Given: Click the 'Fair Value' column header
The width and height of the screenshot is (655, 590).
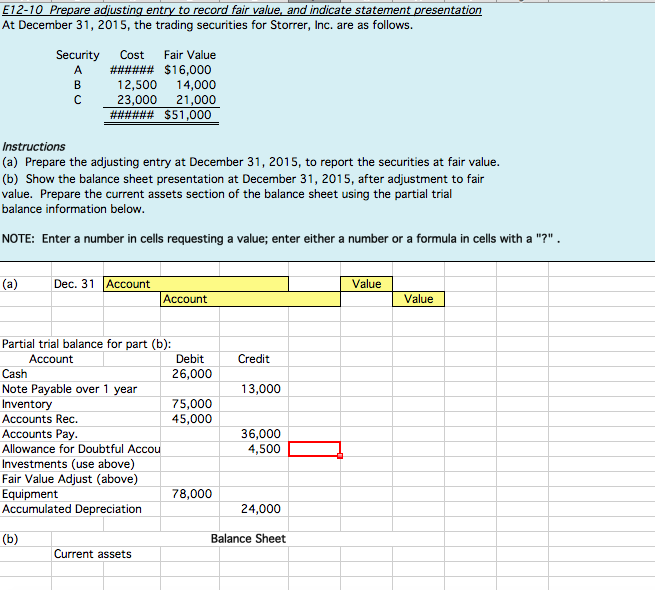Looking at the screenshot, I should (190, 55).
